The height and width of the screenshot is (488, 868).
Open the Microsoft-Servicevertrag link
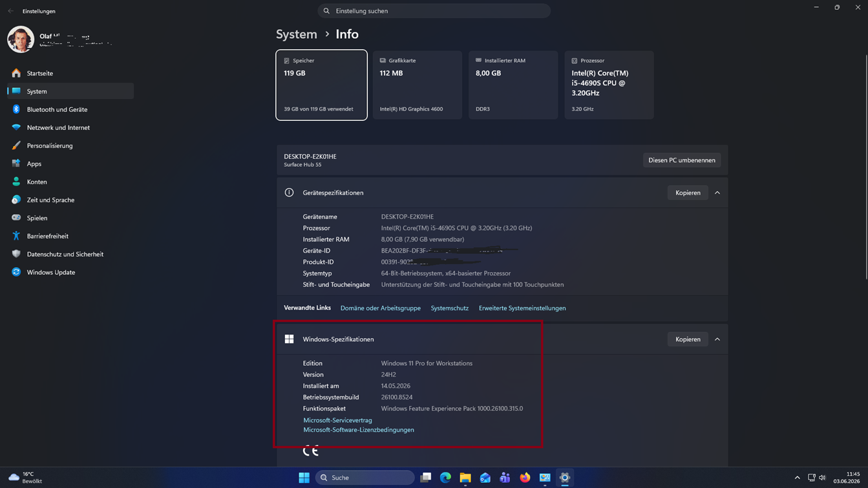337,420
